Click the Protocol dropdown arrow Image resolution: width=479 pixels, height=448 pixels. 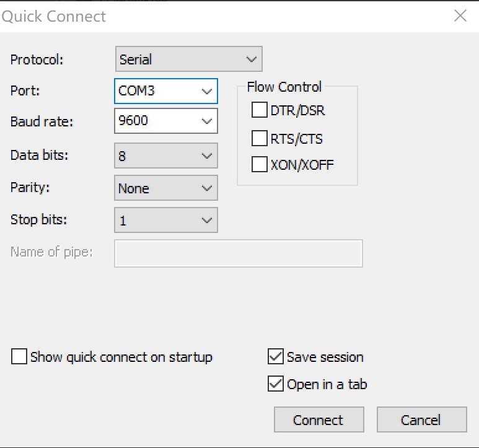point(251,59)
